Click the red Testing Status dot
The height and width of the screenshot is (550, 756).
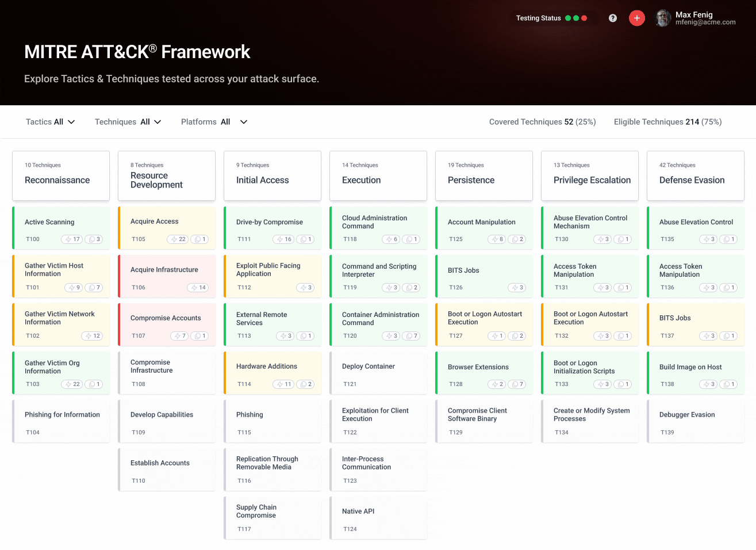tap(584, 18)
